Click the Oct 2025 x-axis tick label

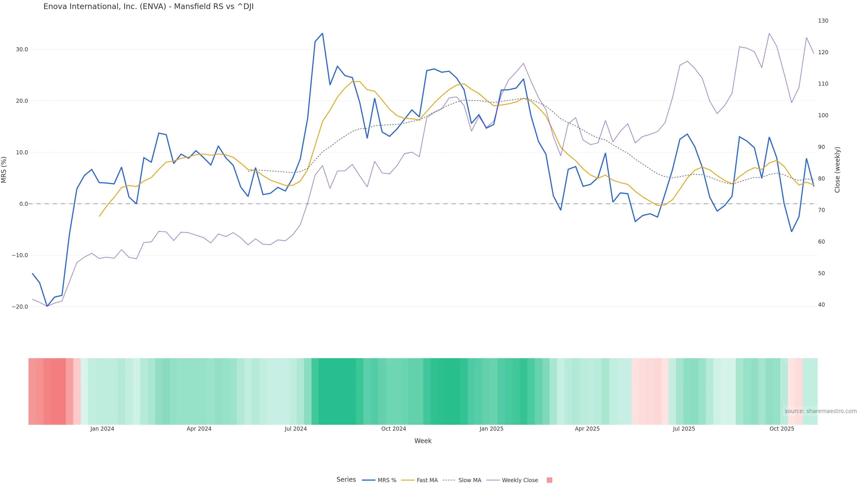click(782, 429)
